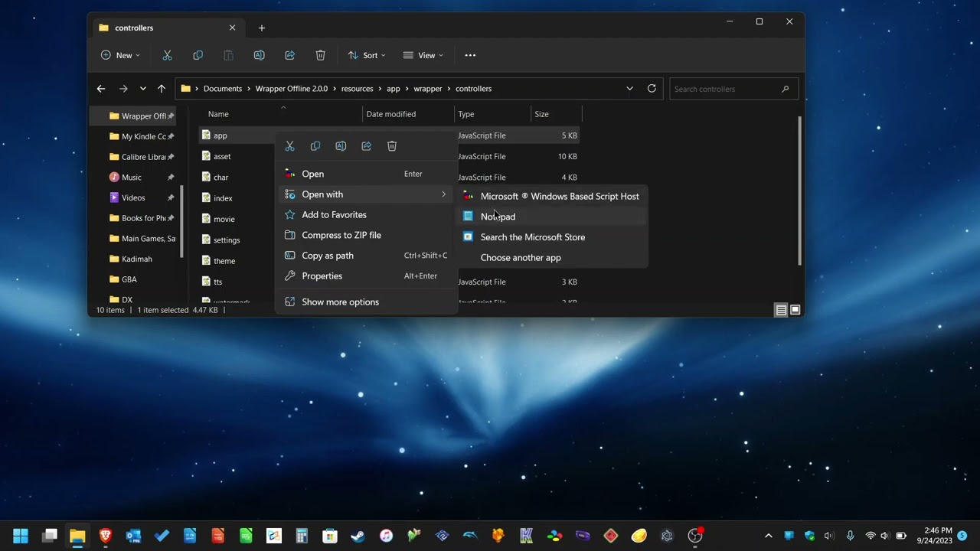Select Videos in navigation pane
980x551 pixels.
pos(133,197)
